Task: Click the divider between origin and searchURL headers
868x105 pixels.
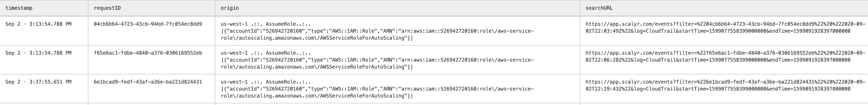Action: point(580,8)
